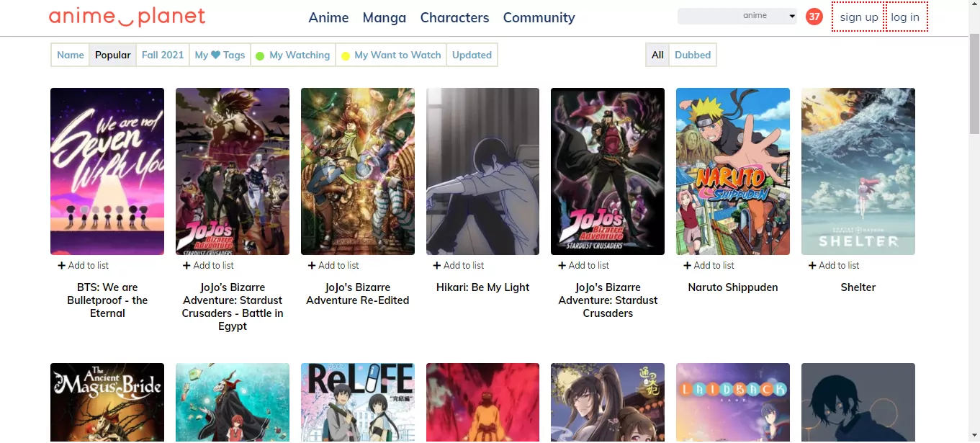The image size is (980, 443).
Task: Sort anime by Name
Action: point(71,55)
